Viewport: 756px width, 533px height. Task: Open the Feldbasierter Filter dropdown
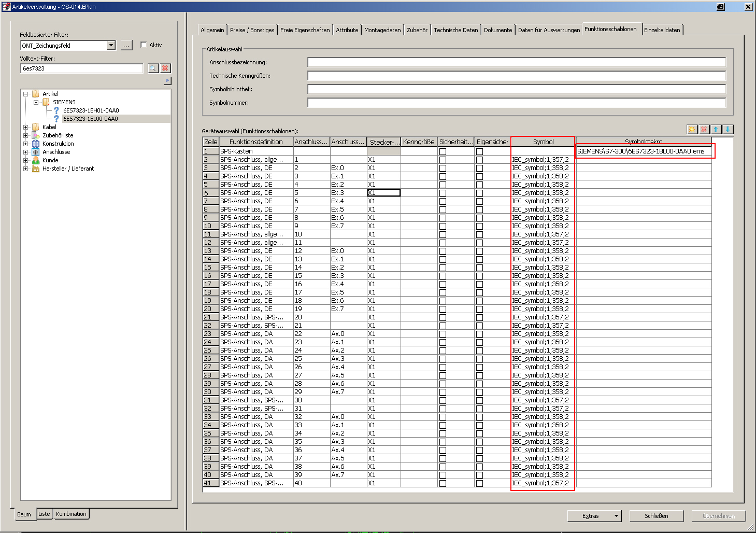pyautogui.click(x=111, y=46)
